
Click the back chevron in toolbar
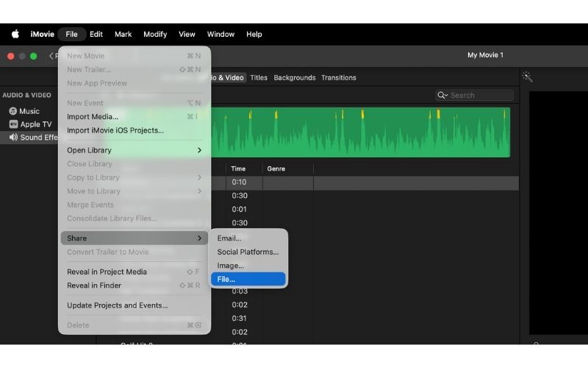(51, 56)
